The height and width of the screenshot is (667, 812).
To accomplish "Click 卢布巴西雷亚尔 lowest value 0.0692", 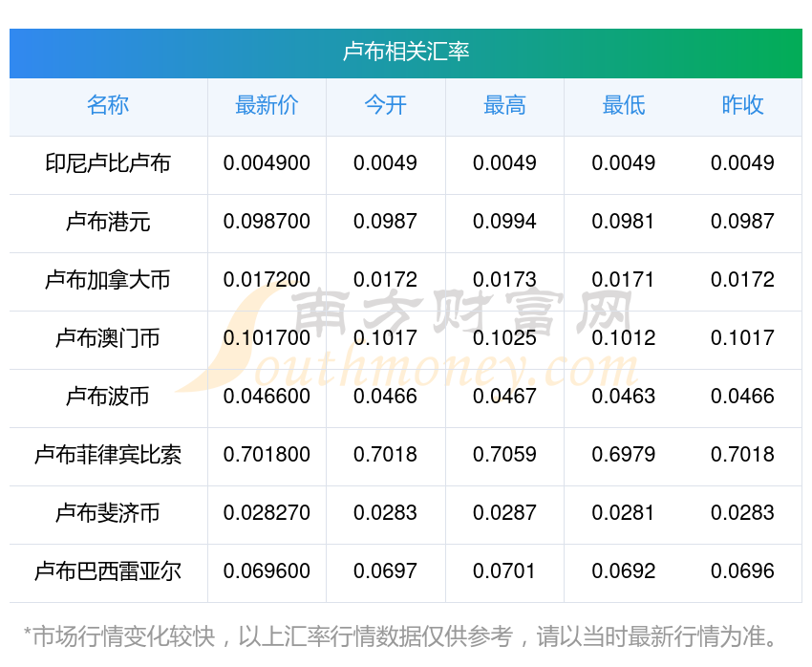I will click(x=624, y=571).
